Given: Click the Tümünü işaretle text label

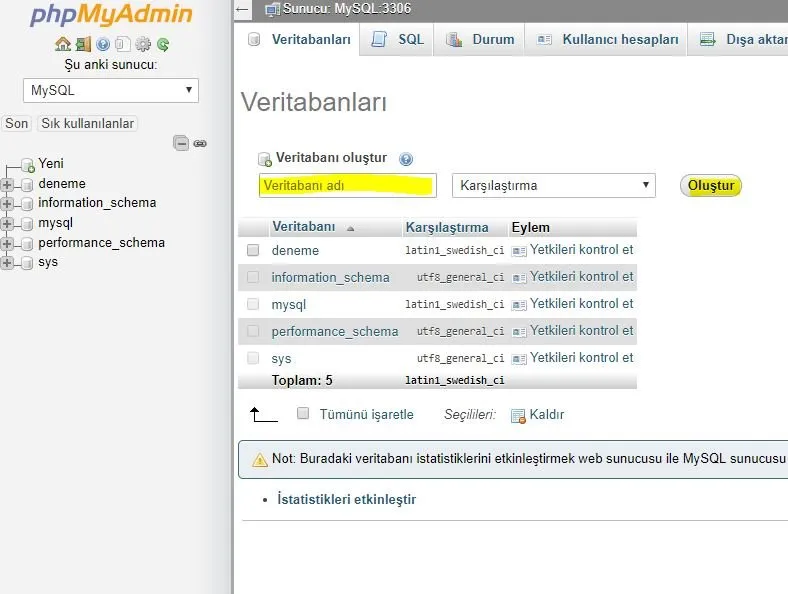Looking at the screenshot, I should (x=366, y=415).
